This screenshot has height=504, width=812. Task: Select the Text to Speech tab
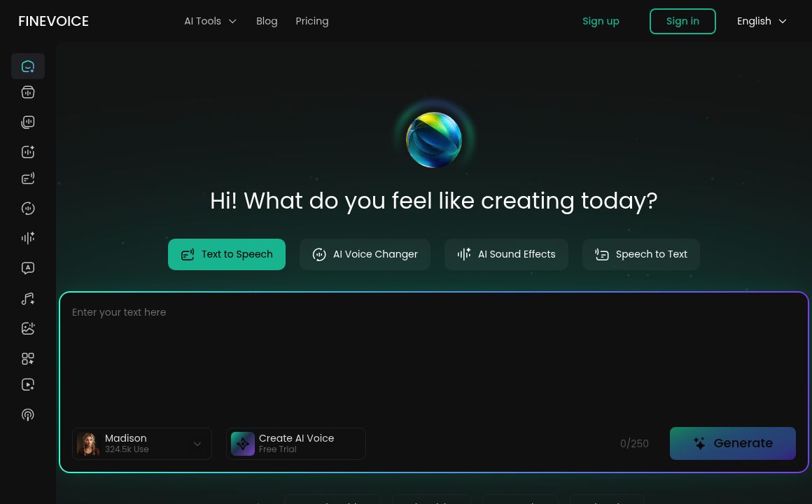pyautogui.click(x=227, y=254)
